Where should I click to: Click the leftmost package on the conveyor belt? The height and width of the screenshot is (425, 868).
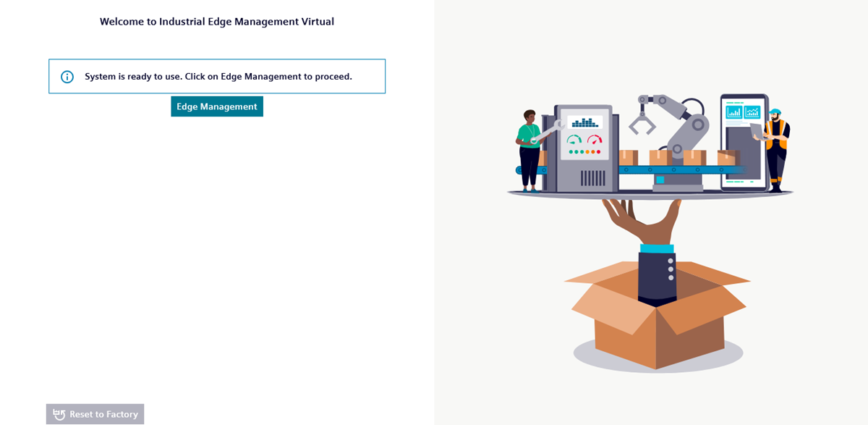(628, 157)
